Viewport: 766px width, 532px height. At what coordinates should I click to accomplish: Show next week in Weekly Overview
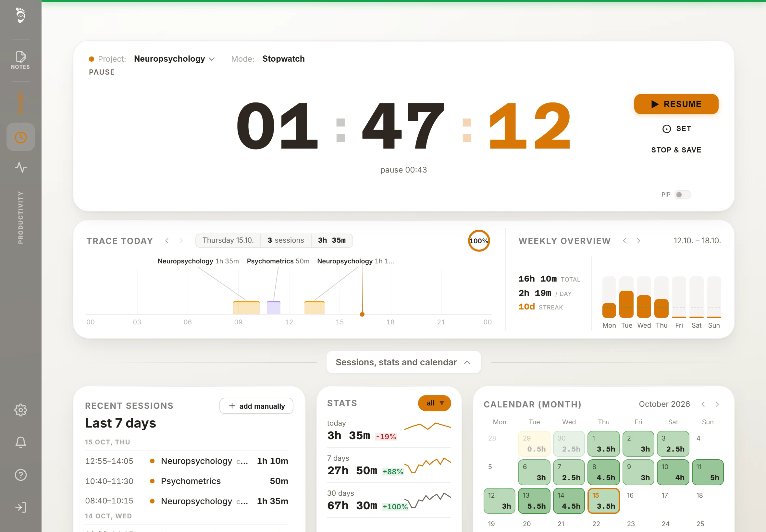tap(639, 240)
